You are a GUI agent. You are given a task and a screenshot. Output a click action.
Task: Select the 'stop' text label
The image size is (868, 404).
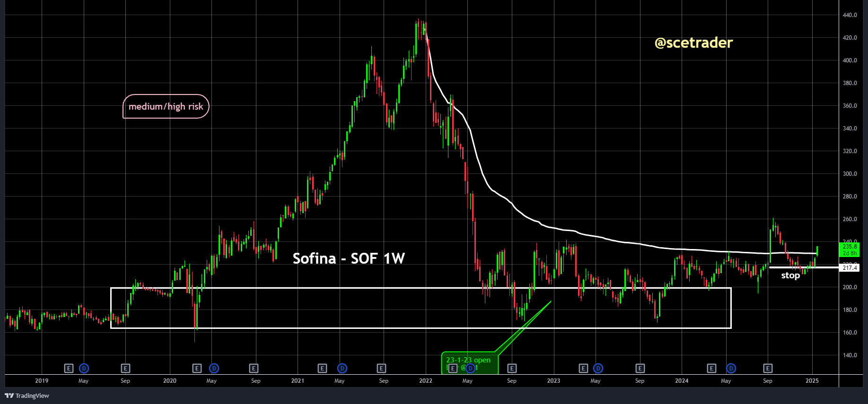(x=790, y=275)
